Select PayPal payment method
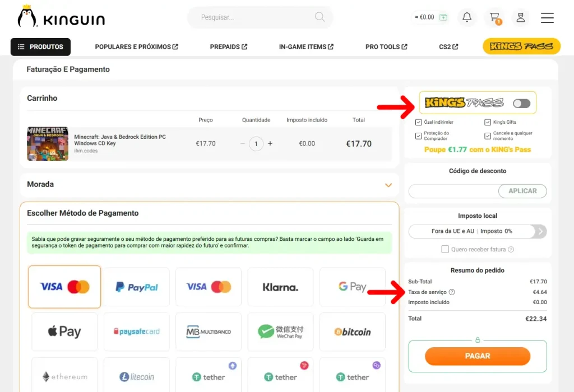This screenshot has height=392, width=574. coord(137,287)
